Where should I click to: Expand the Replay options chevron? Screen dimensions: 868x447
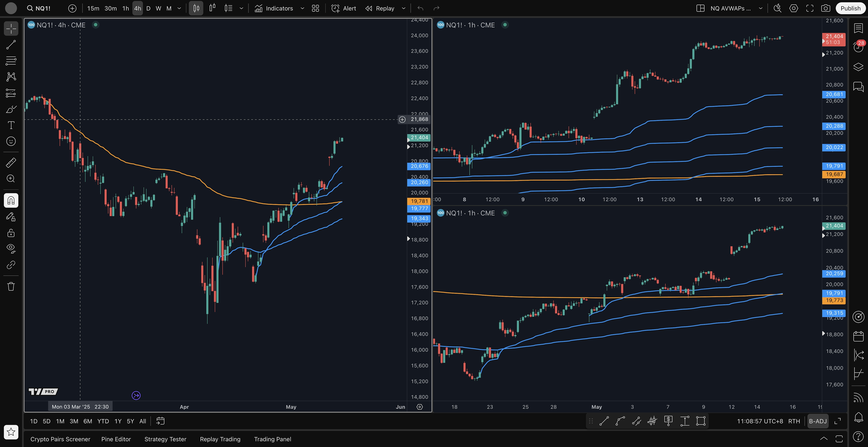coord(404,8)
